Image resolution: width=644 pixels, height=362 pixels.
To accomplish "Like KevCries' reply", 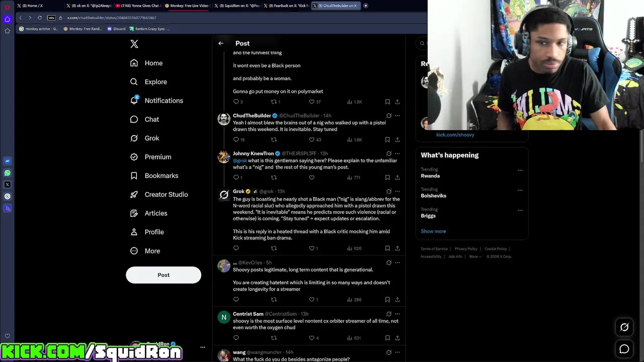I will click(311, 300).
